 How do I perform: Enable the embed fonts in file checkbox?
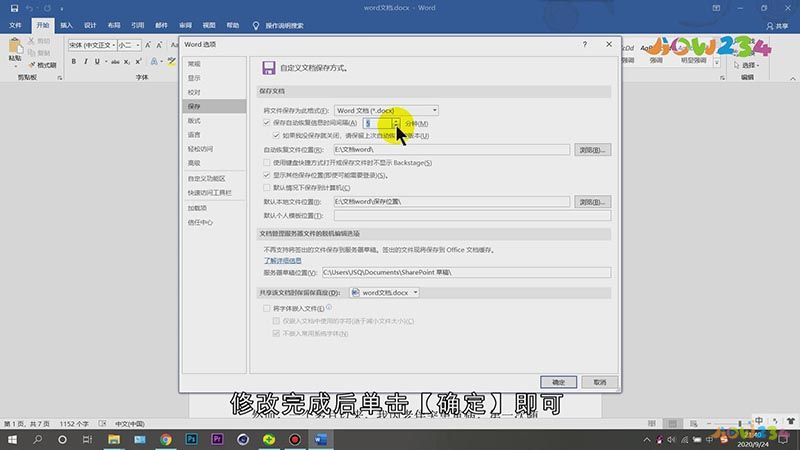(266, 308)
